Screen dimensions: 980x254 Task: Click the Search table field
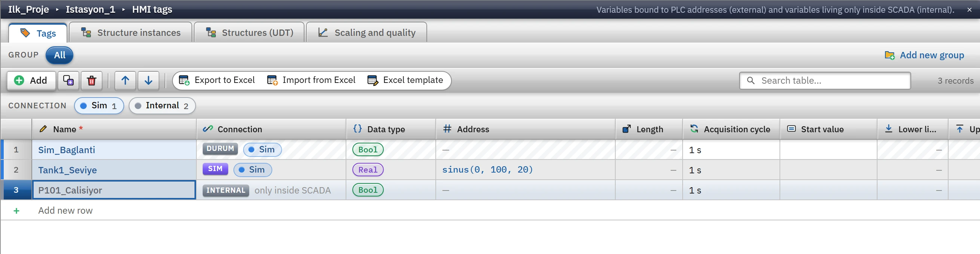coord(825,80)
